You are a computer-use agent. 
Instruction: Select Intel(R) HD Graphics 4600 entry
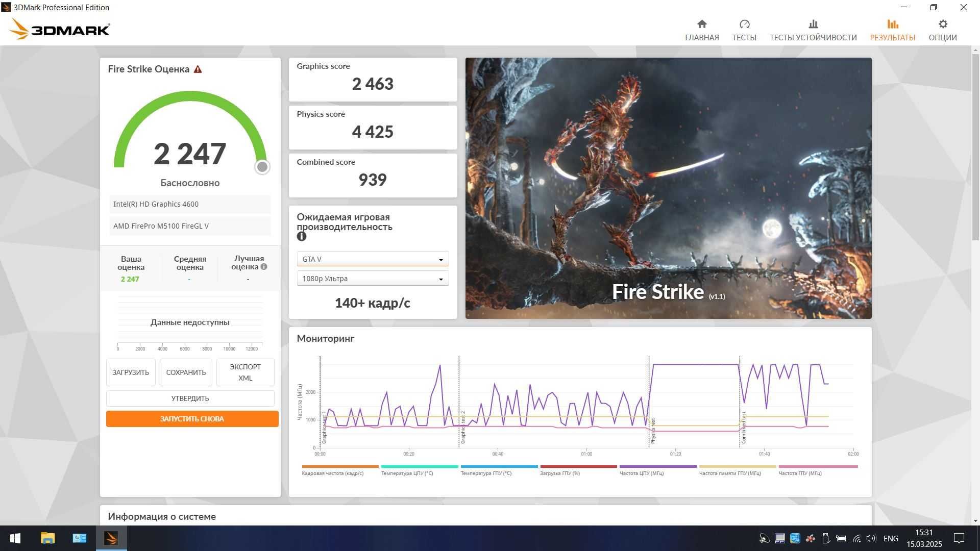pos(190,204)
